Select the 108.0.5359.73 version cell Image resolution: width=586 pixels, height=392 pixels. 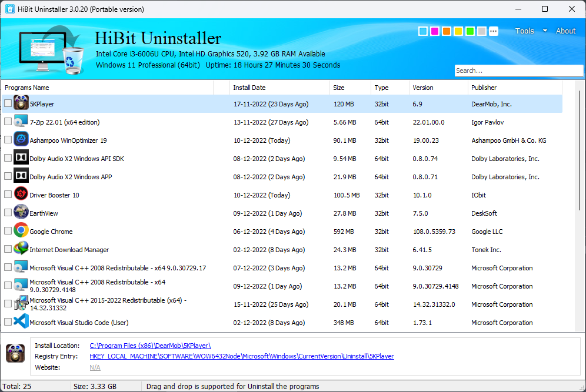(434, 232)
